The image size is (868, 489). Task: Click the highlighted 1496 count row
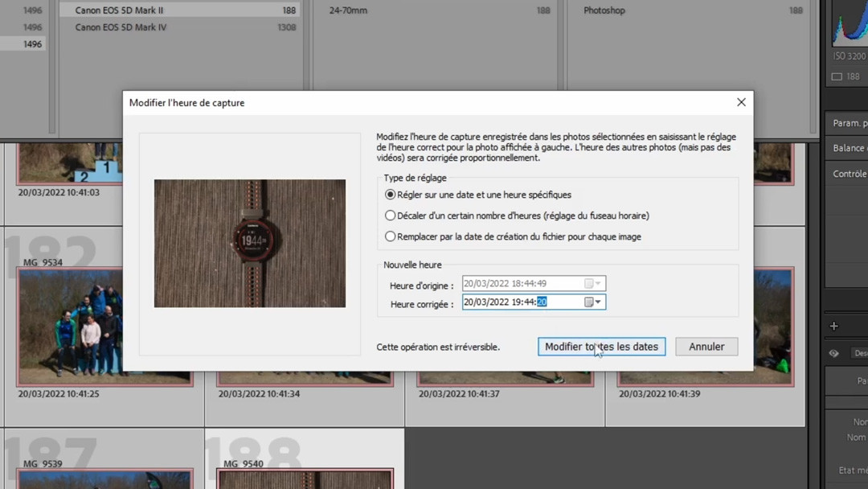23,43
